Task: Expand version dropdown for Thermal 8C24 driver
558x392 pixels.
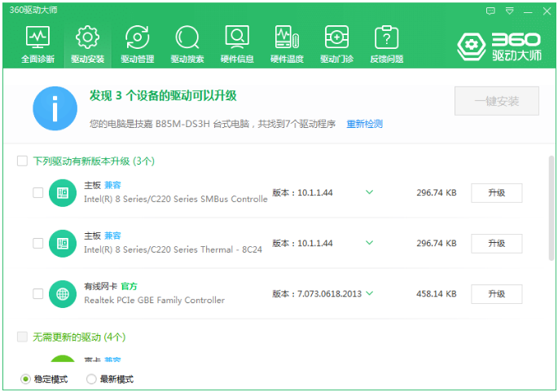Action: pos(369,243)
